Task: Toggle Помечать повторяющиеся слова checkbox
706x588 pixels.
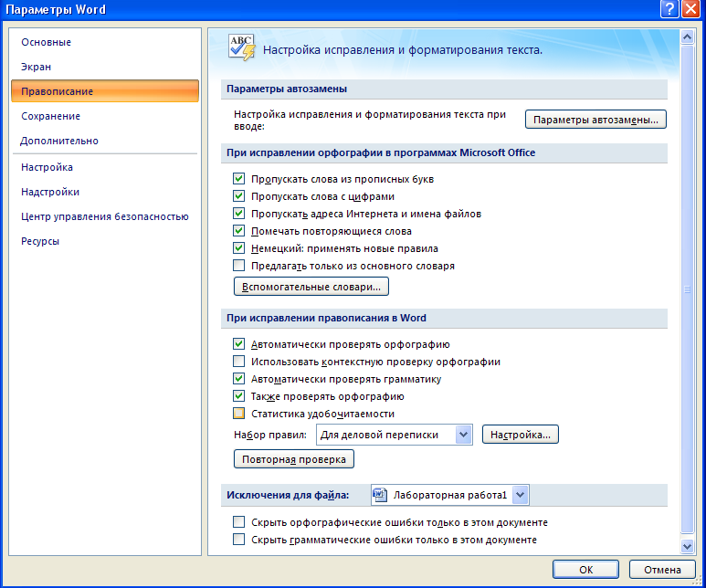Action: click(238, 231)
